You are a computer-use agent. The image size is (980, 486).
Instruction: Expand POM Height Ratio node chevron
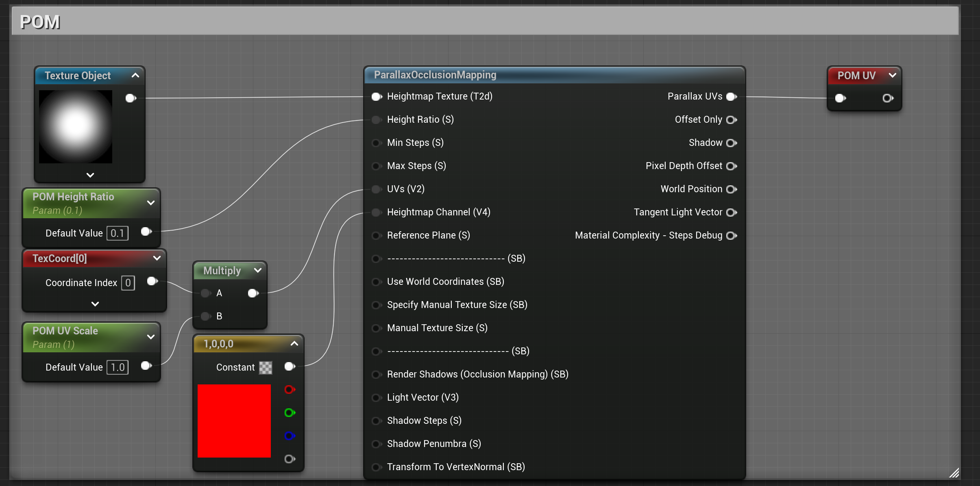click(x=151, y=202)
